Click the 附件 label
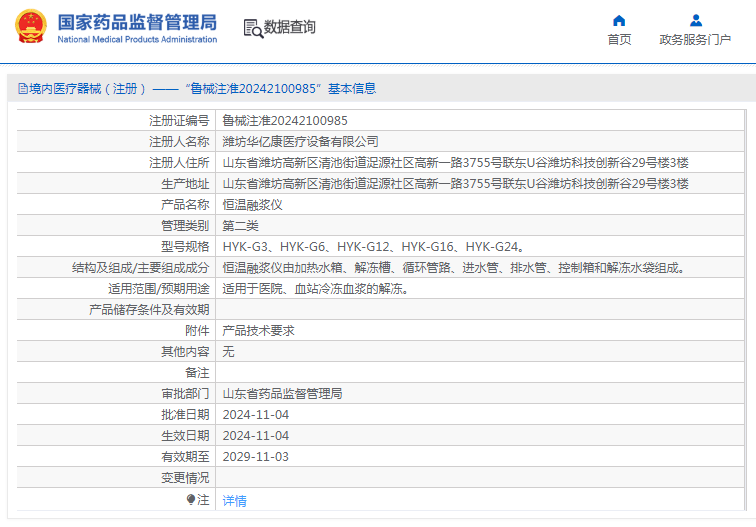Image resolution: width=756 pixels, height=527 pixels. [197, 331]
